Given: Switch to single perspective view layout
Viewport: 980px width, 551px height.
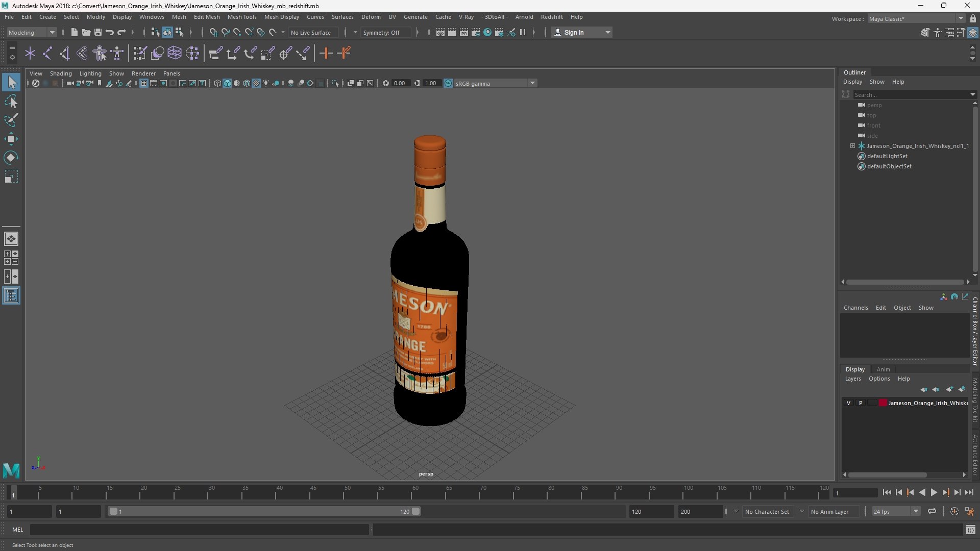Looking at the screenshot, I should tap(11, 239).
